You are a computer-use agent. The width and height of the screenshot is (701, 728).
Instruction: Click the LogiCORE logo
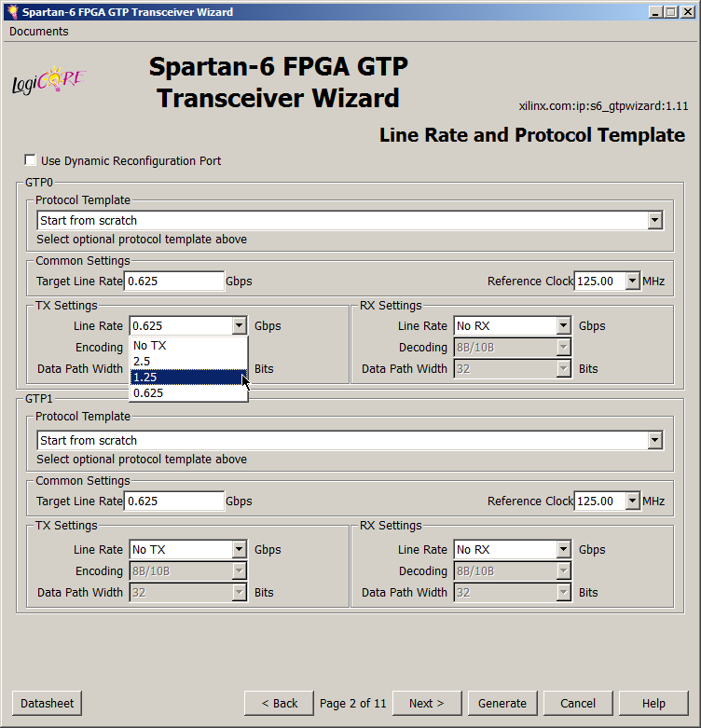pos(48,80)
